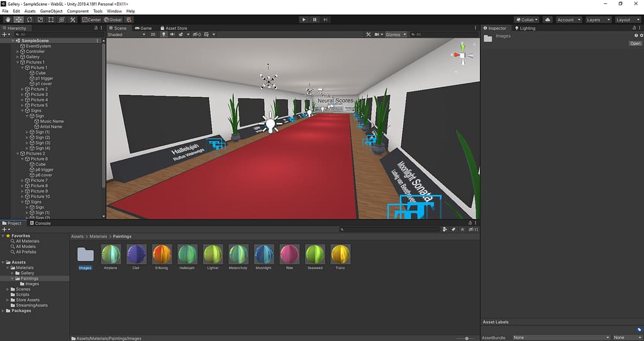Select the Rotate tool

(29, 20)
